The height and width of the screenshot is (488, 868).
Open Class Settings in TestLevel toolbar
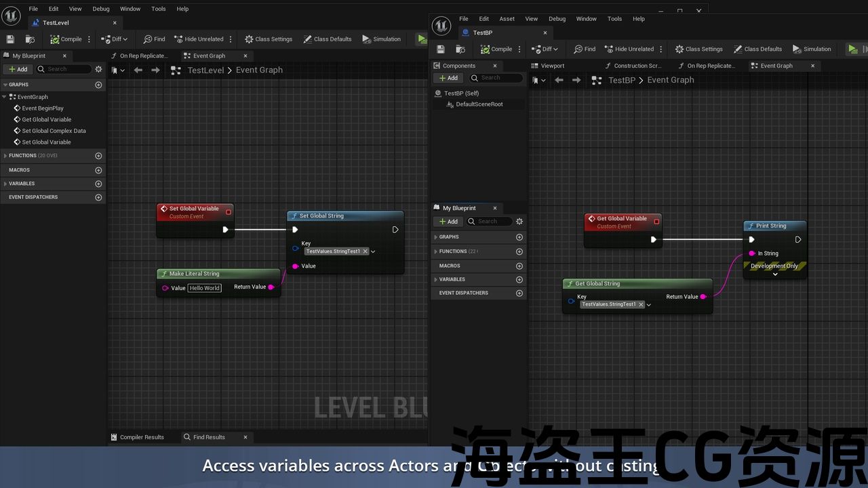[269, 39]
